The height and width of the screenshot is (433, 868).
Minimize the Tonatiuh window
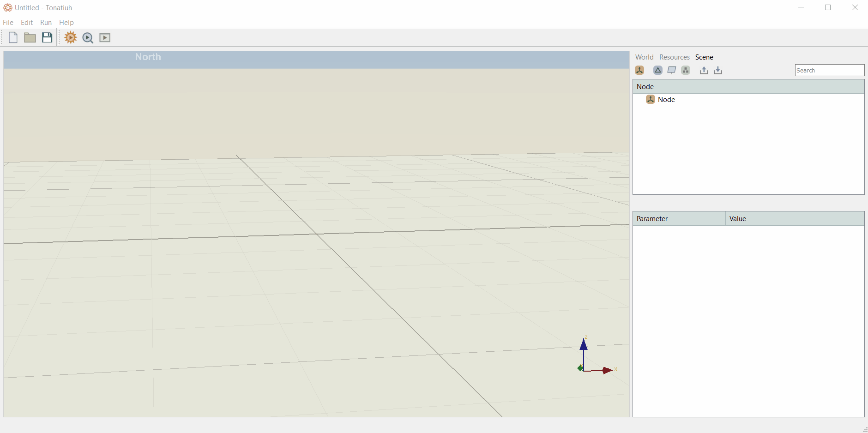point(801,7)
